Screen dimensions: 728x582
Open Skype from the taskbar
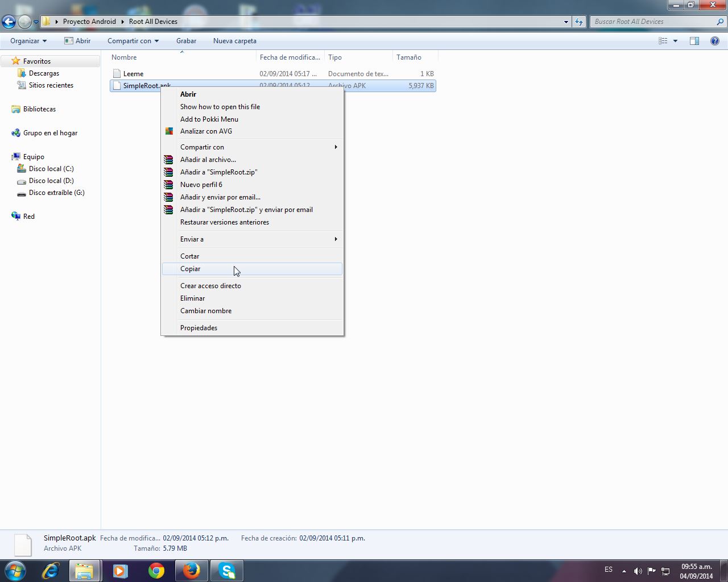227,570
